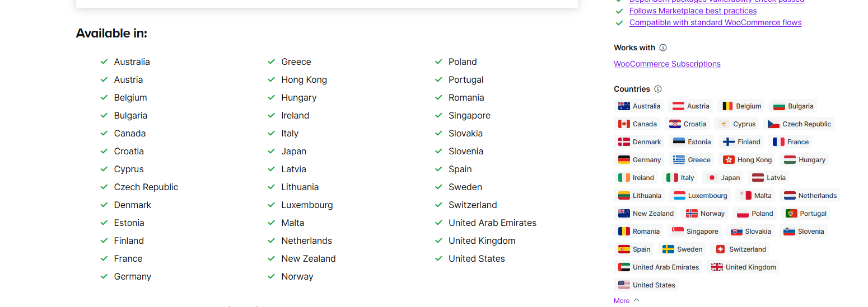Viewport: 868px width, 307px height.
Task: Click the Czech Republic country tag
Action: (x=799, y=124)
